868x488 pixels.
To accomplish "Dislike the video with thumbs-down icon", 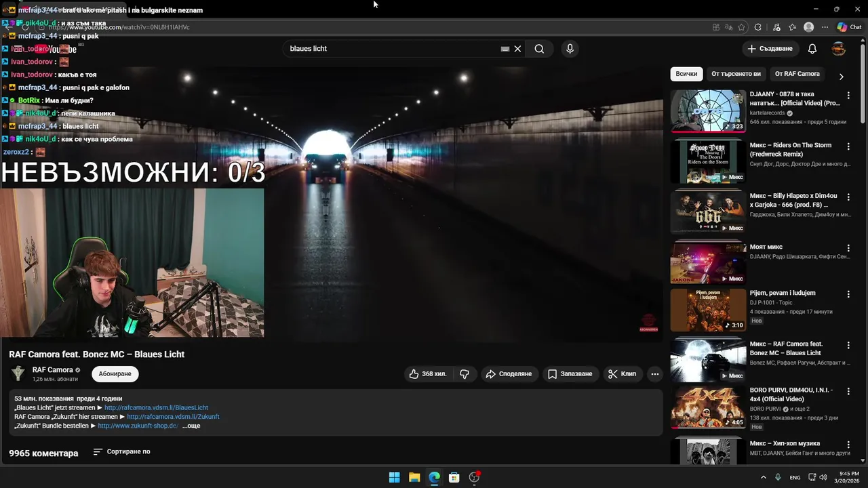I will click(465, 373).
